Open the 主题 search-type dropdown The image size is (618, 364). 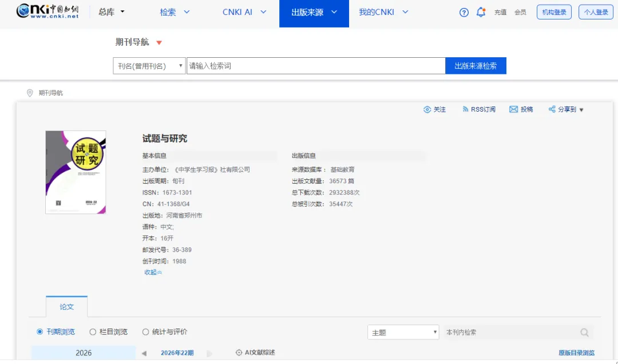coord(403,333)
